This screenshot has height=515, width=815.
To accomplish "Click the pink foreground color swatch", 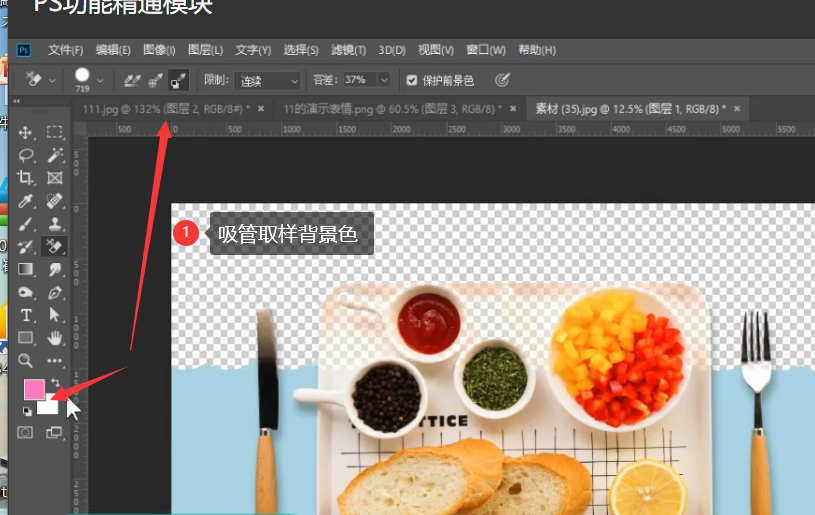I will (x=34, y=389).
